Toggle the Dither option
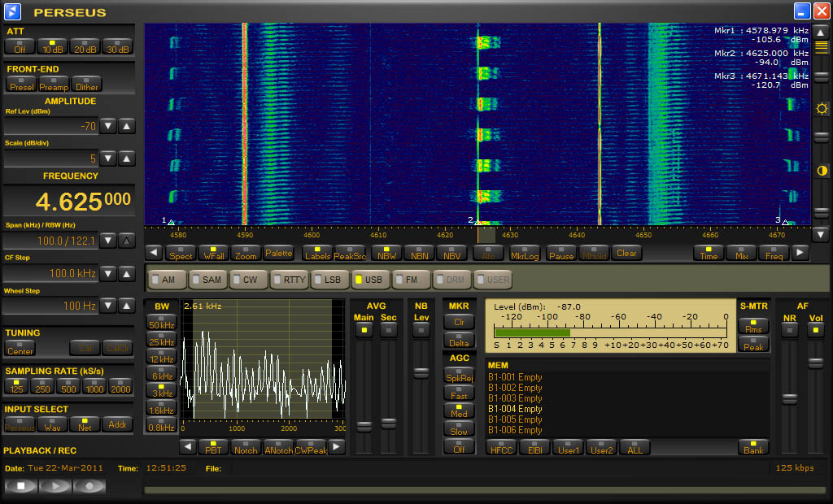 click(86, 84)
